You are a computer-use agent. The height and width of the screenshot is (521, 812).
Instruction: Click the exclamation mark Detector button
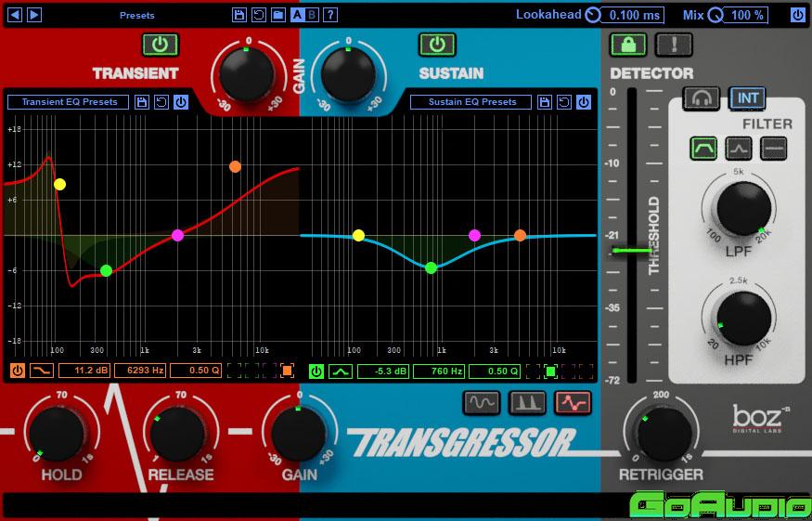pos(674,45)
